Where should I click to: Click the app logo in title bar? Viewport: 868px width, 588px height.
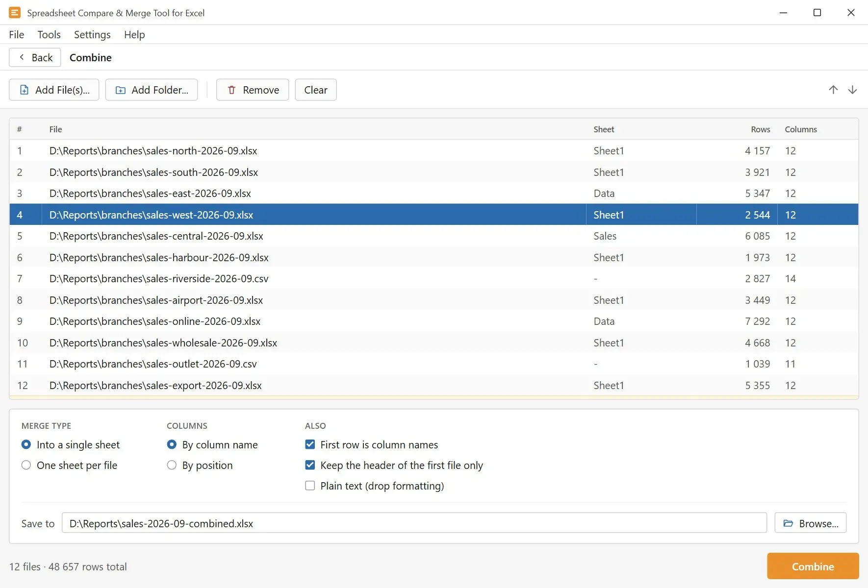(x=15, y=13)
